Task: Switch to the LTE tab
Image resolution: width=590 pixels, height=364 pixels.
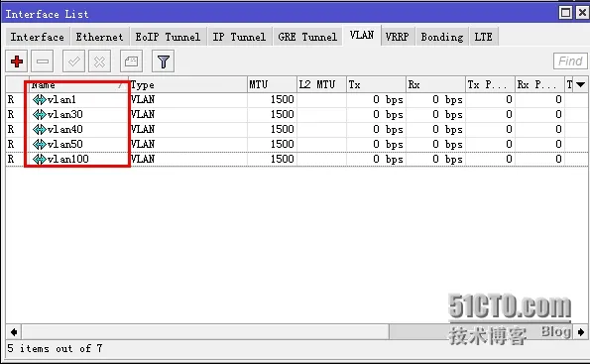Action: pos(484,37)
